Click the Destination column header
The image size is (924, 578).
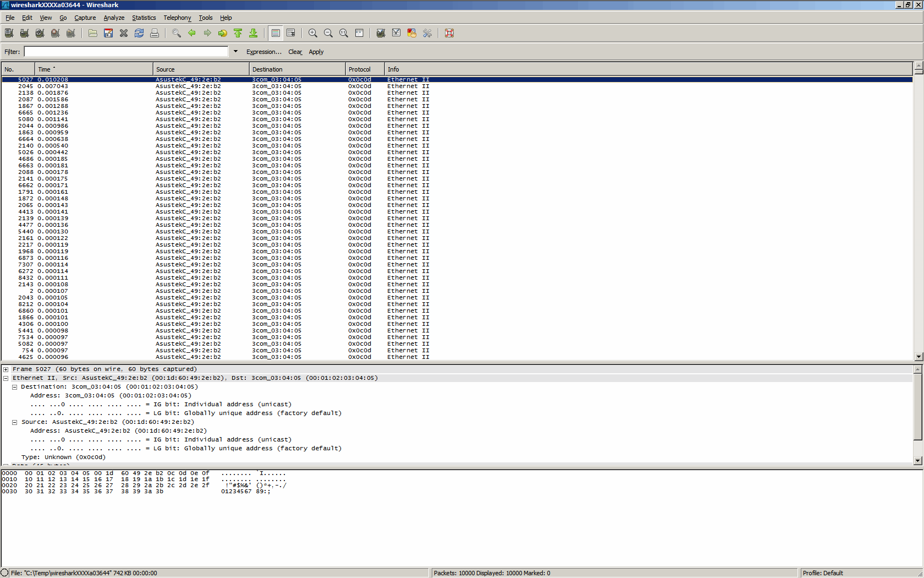coord(297,69)
